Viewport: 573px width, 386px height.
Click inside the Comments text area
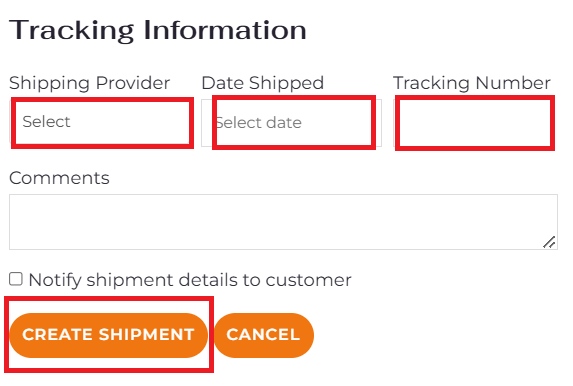click(283, 222)
